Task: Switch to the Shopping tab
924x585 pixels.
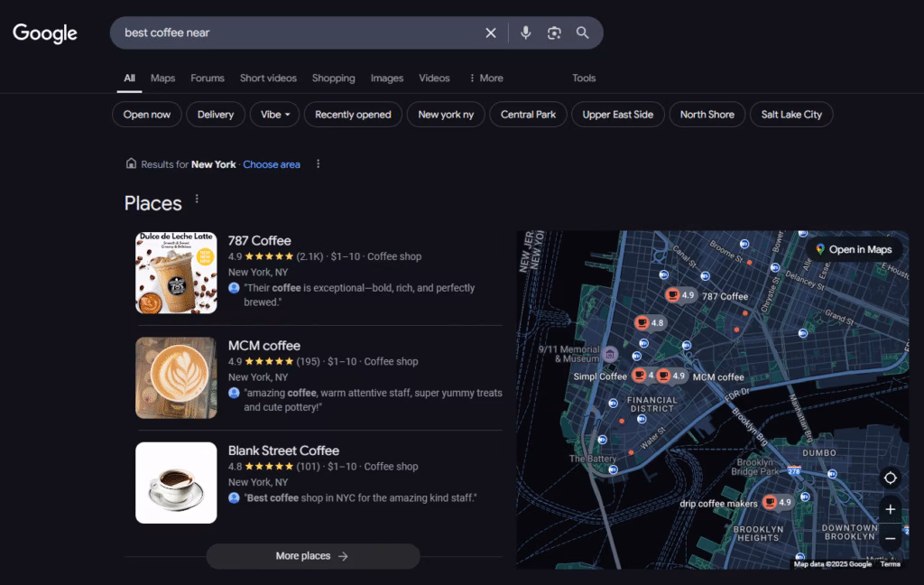Action: point(334,79)
